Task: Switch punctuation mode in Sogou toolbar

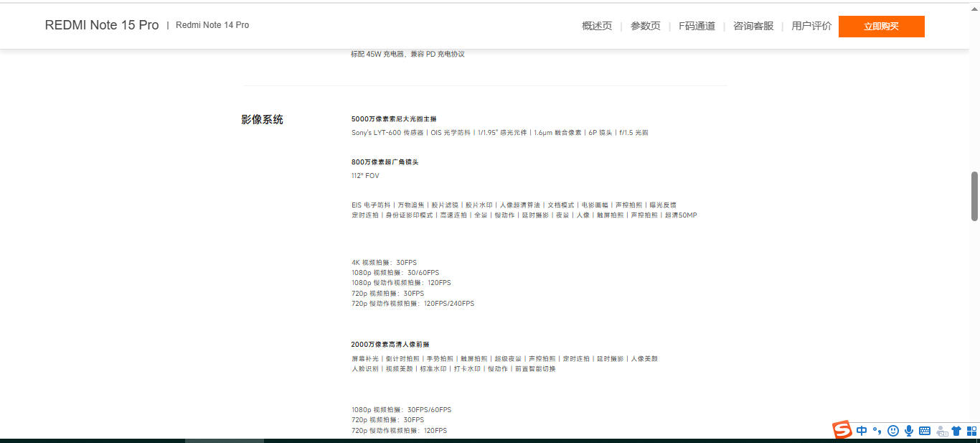Action: pyautogui.click(x=877, y=431)
